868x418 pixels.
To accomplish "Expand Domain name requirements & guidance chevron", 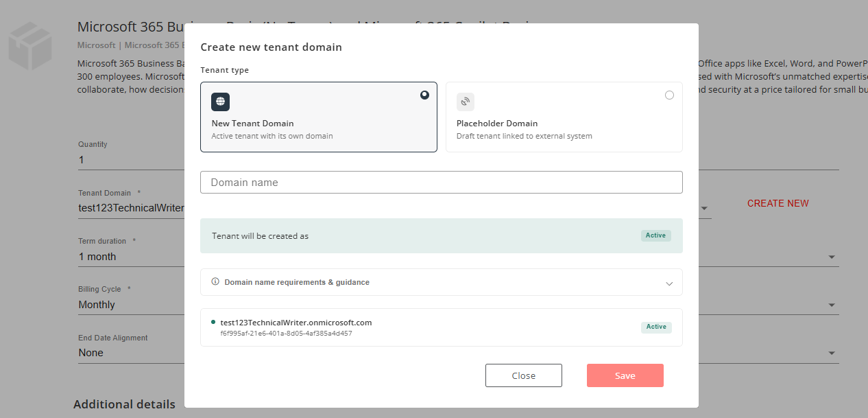I will click(x=669, y=283).
